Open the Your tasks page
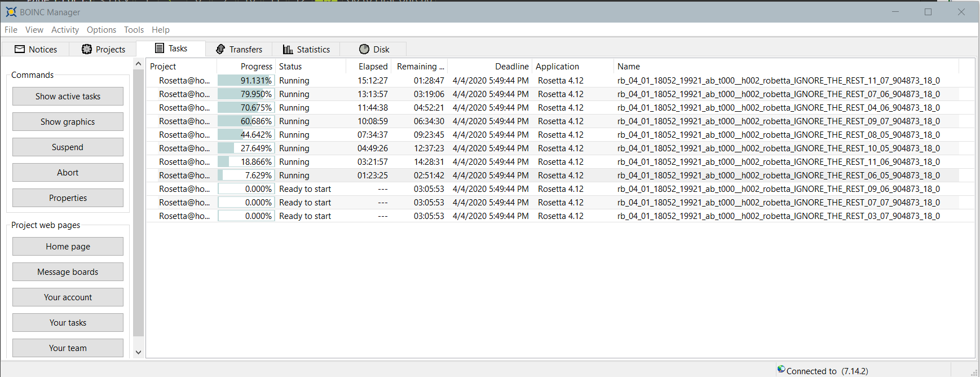Screen dimensions: 980x377 click(68, 323)
